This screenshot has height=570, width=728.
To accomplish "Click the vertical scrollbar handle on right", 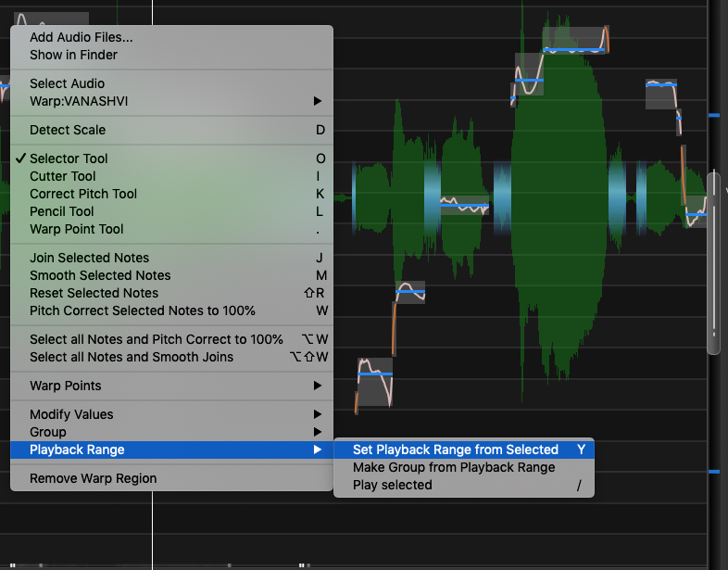I will [713, 262].
